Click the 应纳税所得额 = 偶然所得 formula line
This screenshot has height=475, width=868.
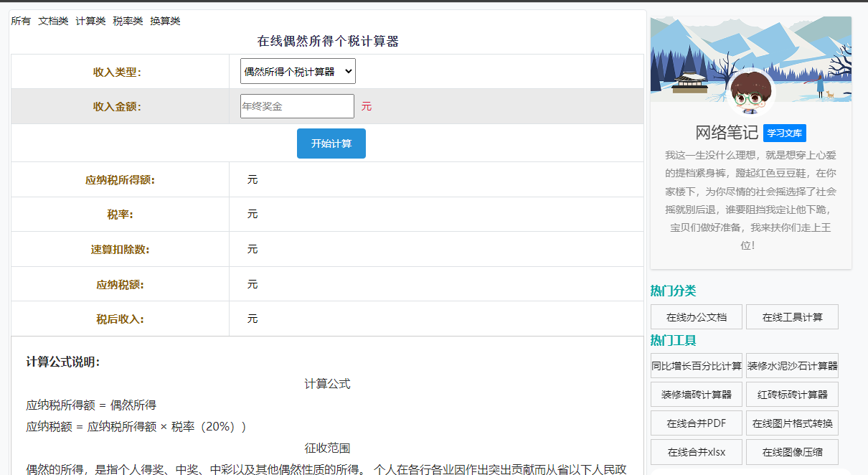tap(91, 405)
